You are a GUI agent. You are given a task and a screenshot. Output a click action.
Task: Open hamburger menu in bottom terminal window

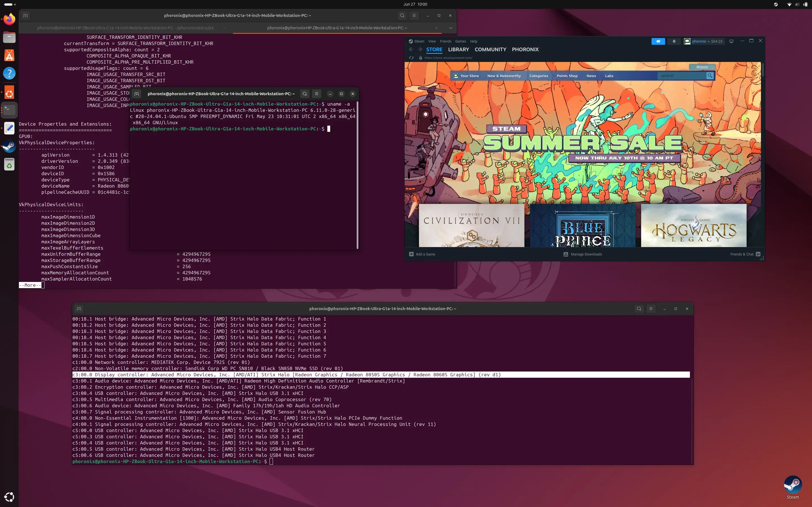click(651, 308)
